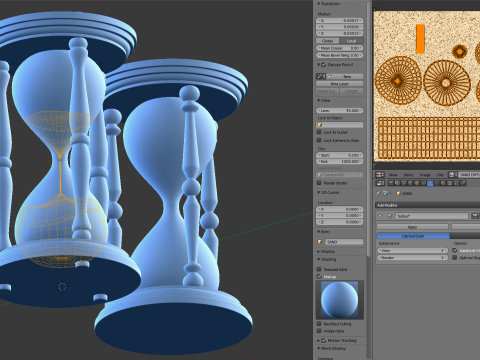This screenshot has height=360, width=480.
Task: Open the View menu in UV editor
Action: [x=393, y=175]
